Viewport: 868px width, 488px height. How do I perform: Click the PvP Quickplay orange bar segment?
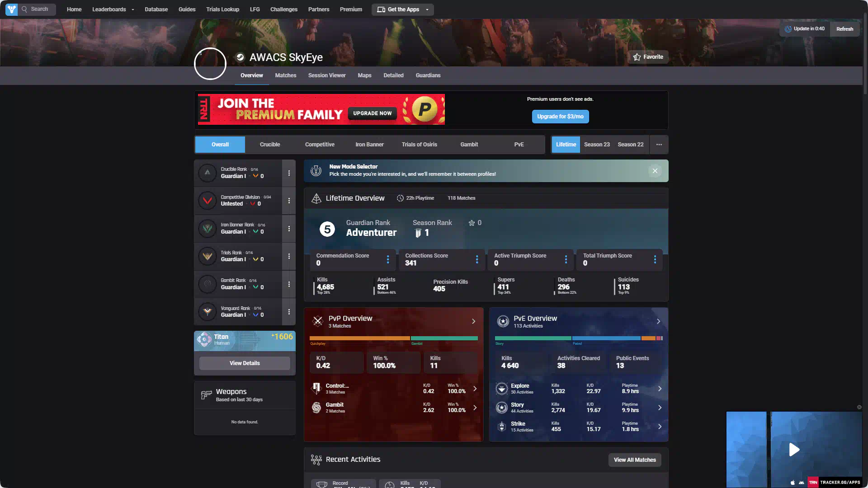(359, 338)
